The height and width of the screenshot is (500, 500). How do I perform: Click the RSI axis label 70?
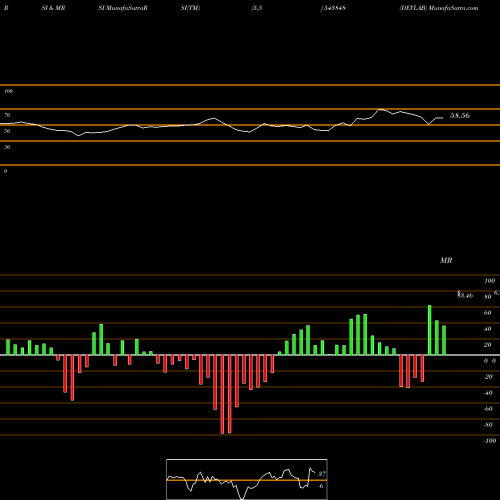7,115
